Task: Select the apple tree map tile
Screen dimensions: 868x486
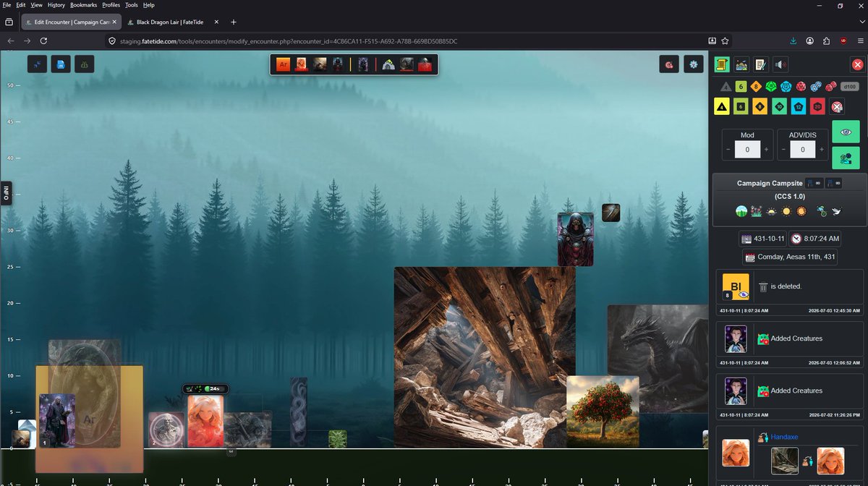Action: 603,411
